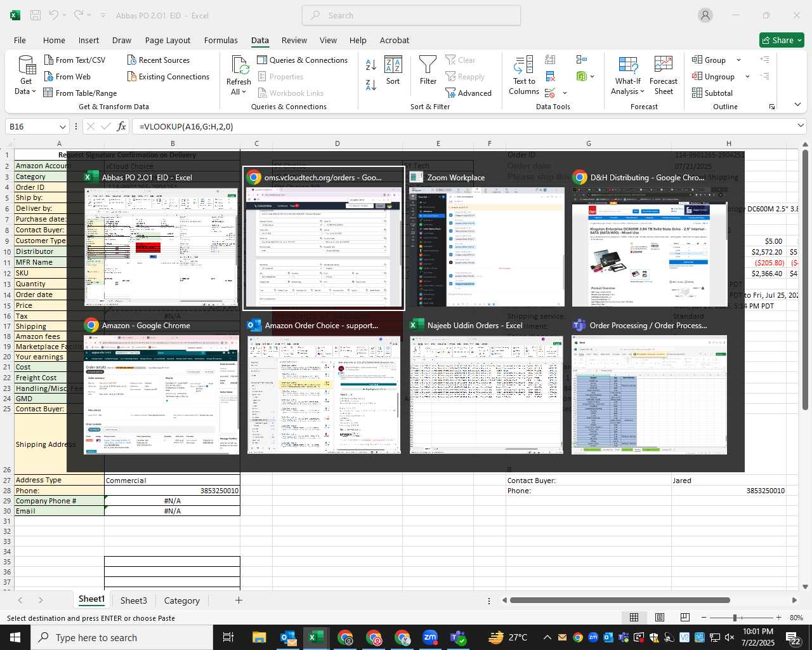Open Advanced filter options
The width and height of the screenshot is (812, 650).
click(468, 93)
